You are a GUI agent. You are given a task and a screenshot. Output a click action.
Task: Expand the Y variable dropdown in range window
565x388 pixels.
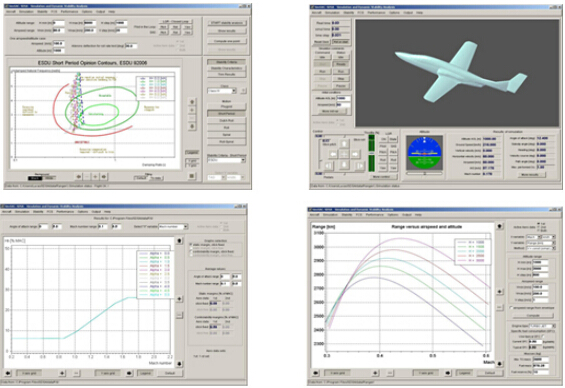pos(540,243)
